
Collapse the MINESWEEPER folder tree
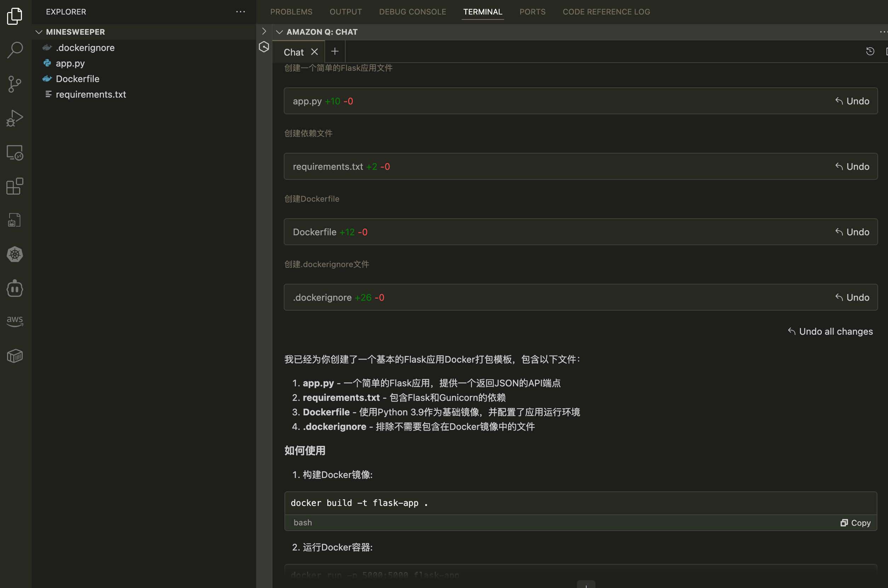39,32
